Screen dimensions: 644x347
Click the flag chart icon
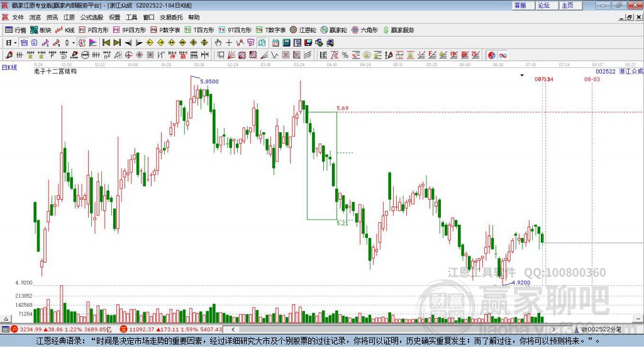pyautogui.click(x=93, y=43)
